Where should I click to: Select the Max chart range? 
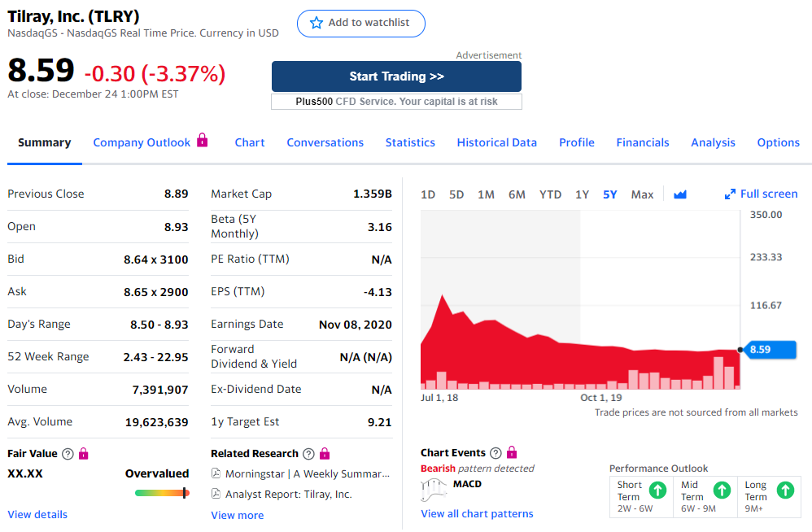[642, 194]
